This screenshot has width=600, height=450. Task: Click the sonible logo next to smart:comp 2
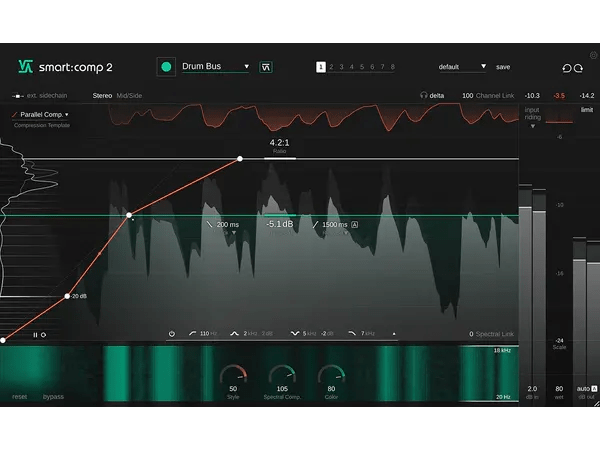(x=25, y=67)
